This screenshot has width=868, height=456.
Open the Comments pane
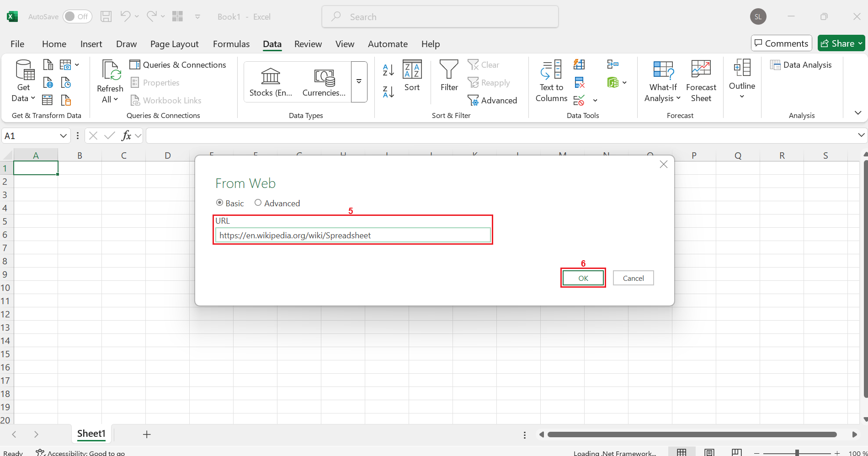tap(781, 43)
